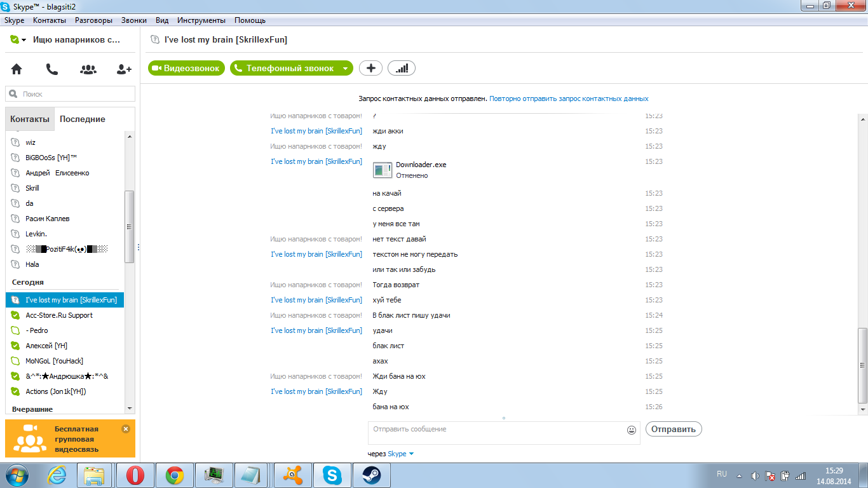Show hidden system tray icons
The image size is (868, 488).
[x=739, y=475]
